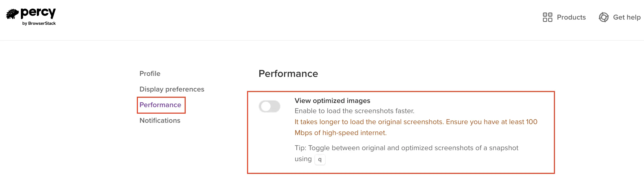Click the "View optimized images" label
Image resolution: width=644 pixels, height=195 pixels.
(332, 101)
